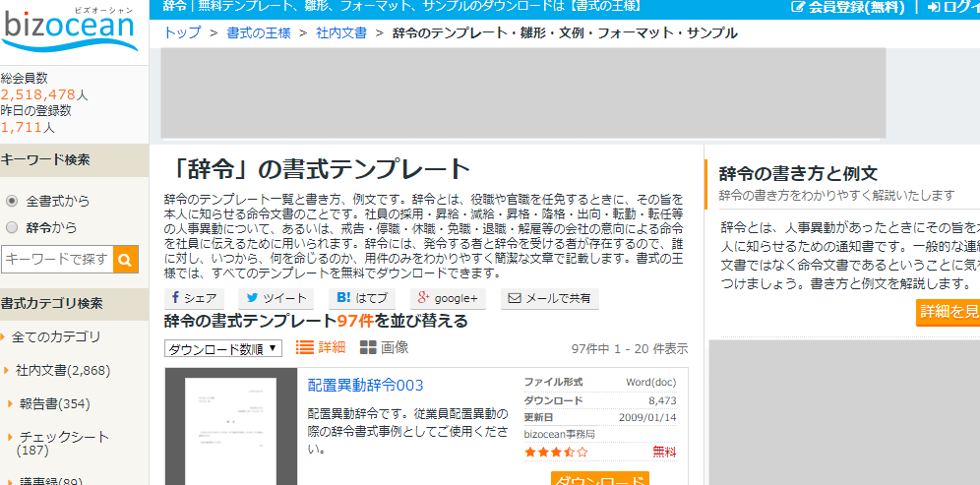Click the ログイン login link
980x485 pixels.
(x=953, y=8)
